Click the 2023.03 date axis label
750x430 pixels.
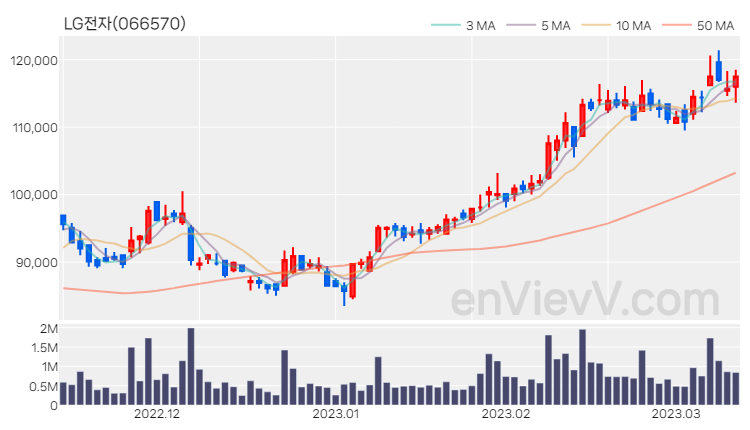pyautogui.click(x=676, y=414)
